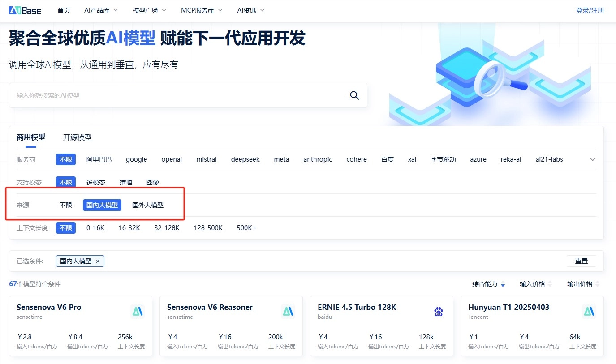Viewport: 616px width, 364px height.
Task: Filter providers by cohere
Action: coord(357,159)
